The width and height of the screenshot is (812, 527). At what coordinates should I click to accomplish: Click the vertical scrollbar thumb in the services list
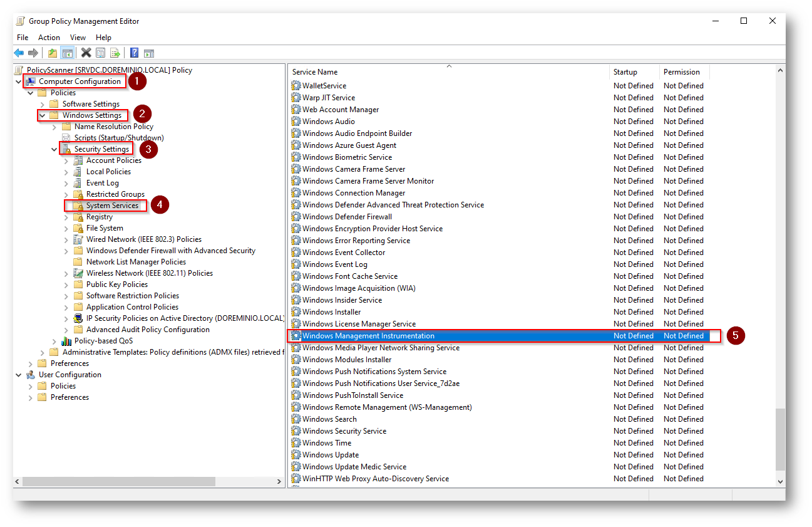coord(780,440)
